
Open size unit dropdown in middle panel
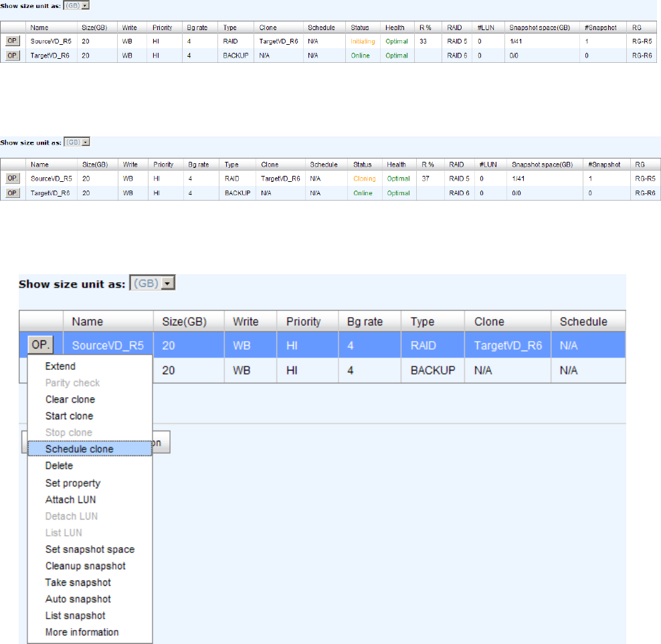tap(84, 142)
